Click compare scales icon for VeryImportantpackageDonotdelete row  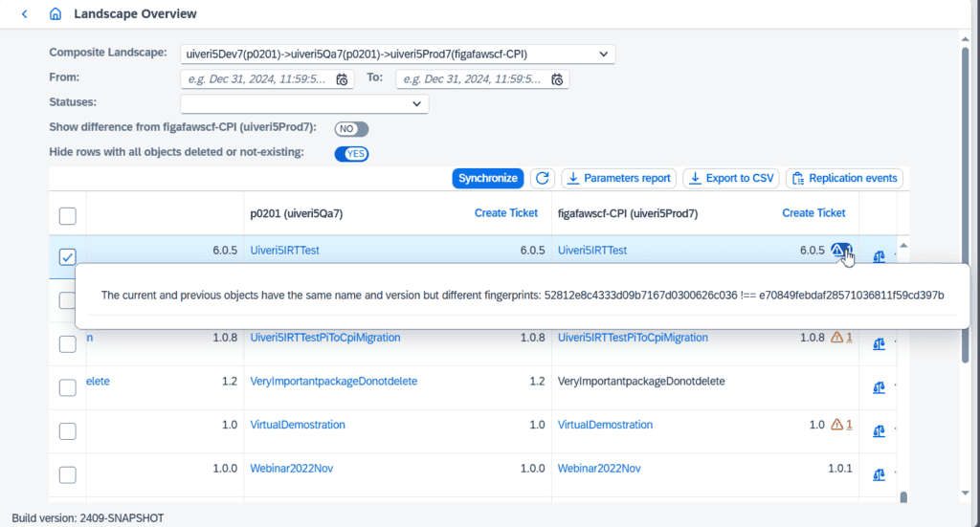click(879, 387)
